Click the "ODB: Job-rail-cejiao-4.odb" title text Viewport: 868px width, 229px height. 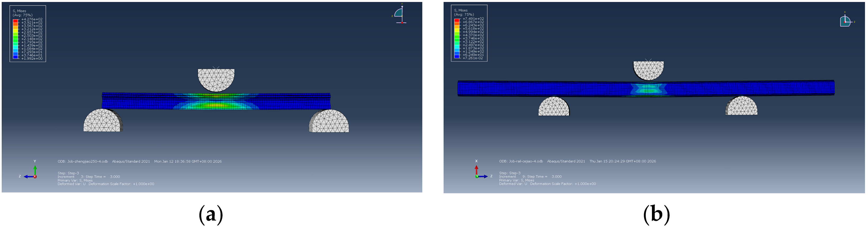521,161
